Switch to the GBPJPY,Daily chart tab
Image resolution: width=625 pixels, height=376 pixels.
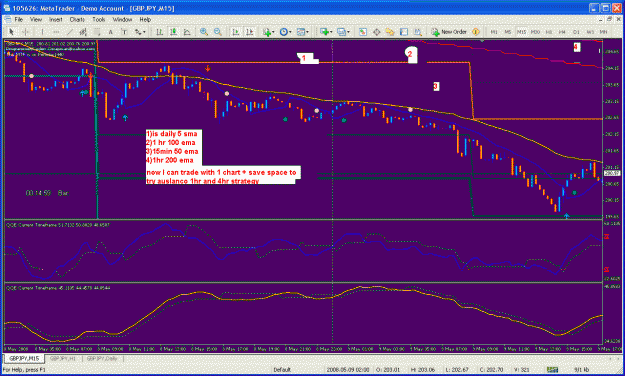click(102, 358)
